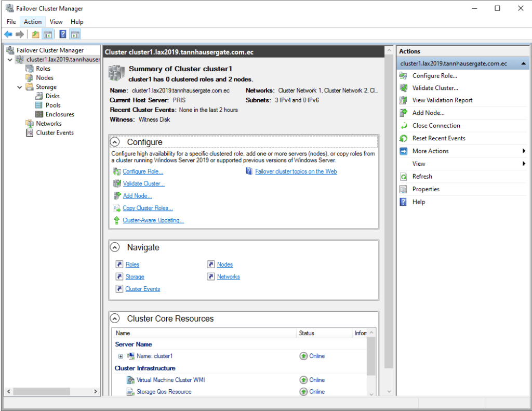Viewport: 532px width, 411px height.
Task: Click the Add Node icon in Actions pane
Action: (403, 113)
